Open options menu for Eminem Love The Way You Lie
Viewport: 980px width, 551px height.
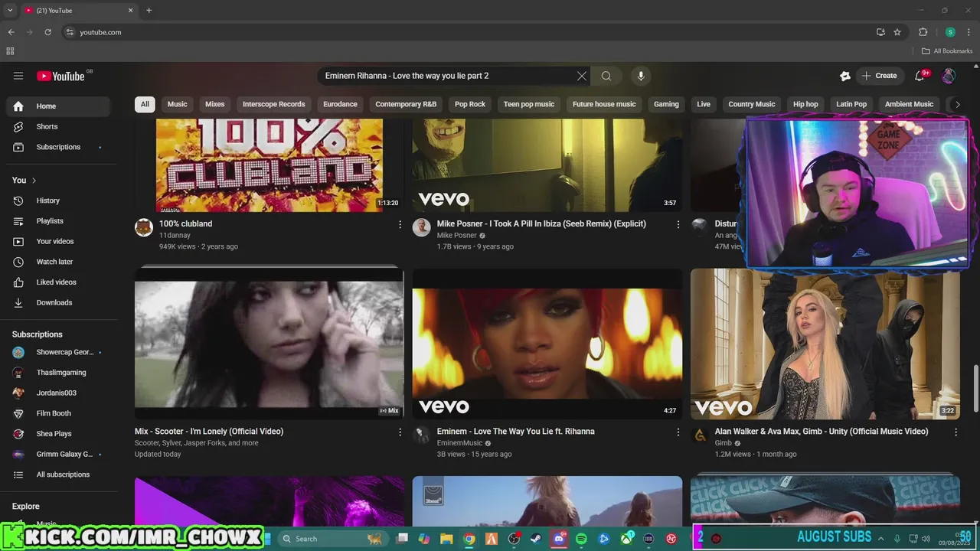(678, 432)
